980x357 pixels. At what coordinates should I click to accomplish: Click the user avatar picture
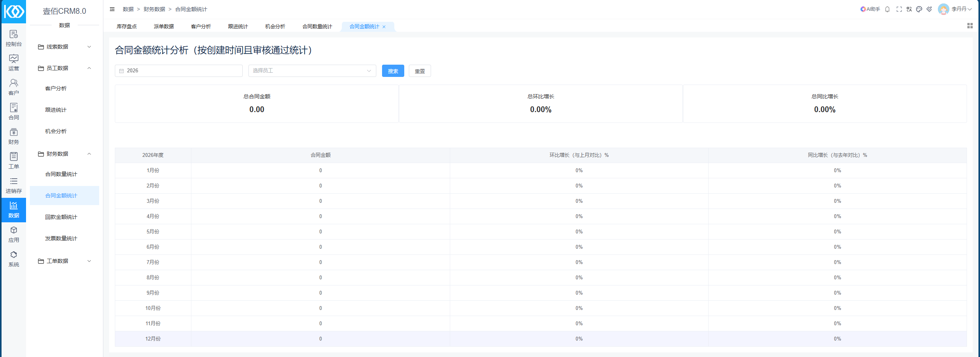(944, 9)
